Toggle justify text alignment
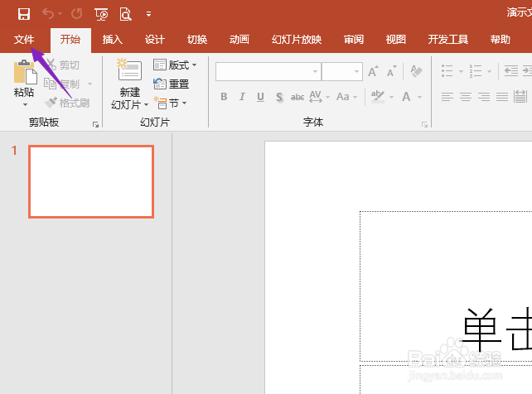This screenshot has height=394, width=532. coord(502,97)
